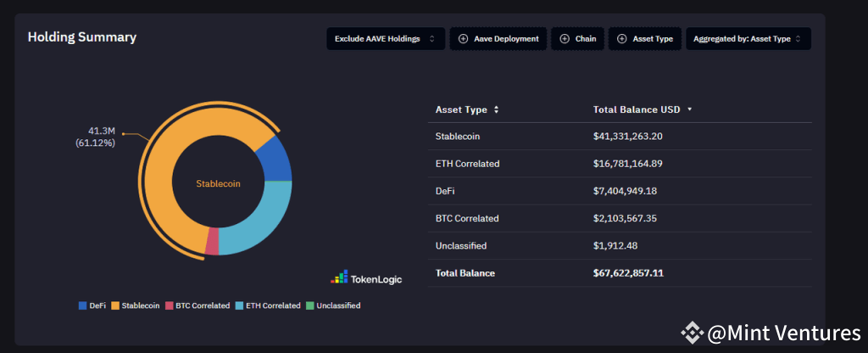Image resolution: width=868 pixels, height=353 pixels.
Task: Click the plus icon beside Chain
Action: coord(565,39)
